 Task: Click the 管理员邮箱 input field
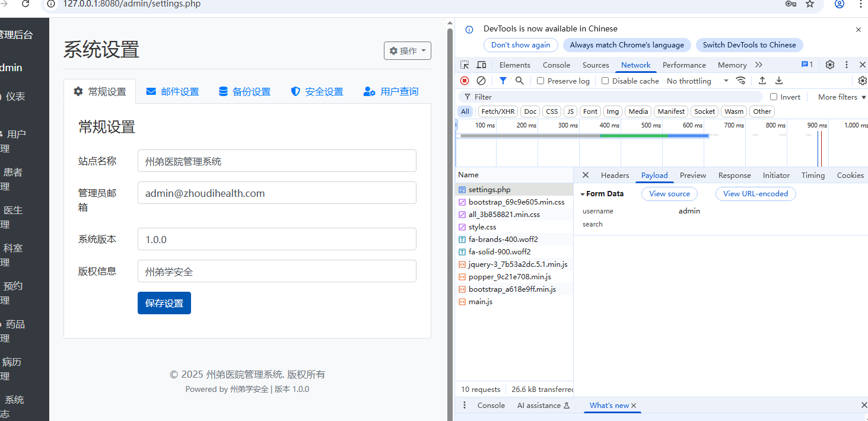277,193
